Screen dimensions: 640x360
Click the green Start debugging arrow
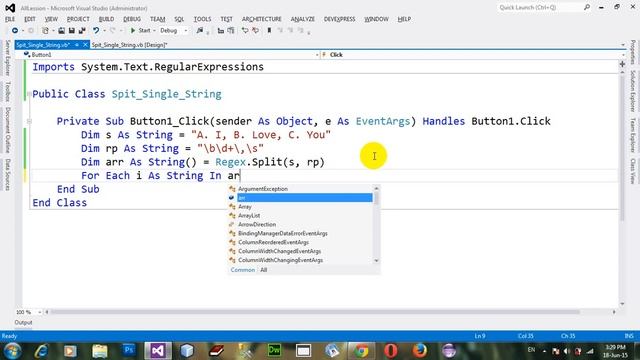tap(133, 31)
